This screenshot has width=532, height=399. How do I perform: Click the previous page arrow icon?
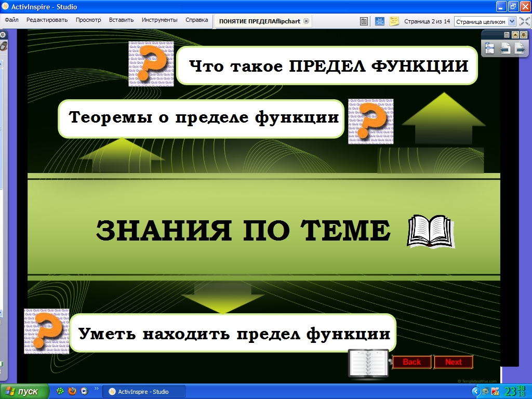click(x=504, y=48)
